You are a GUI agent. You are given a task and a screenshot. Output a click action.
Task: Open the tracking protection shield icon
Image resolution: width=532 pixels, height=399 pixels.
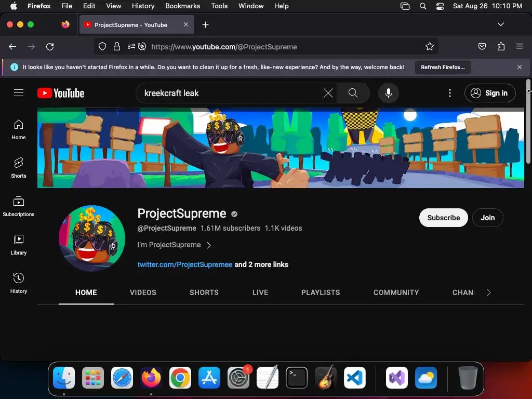(x=102, y=47)
